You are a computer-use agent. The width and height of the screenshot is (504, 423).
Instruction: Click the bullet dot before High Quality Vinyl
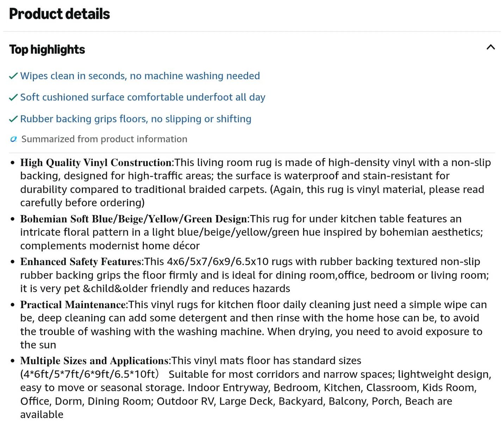pos(13,163)
